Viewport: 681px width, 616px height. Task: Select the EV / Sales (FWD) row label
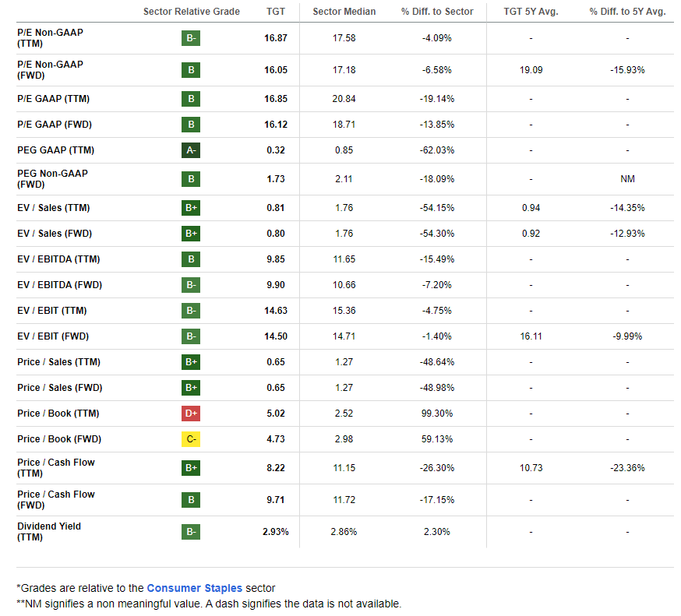(x=55, y=234)
